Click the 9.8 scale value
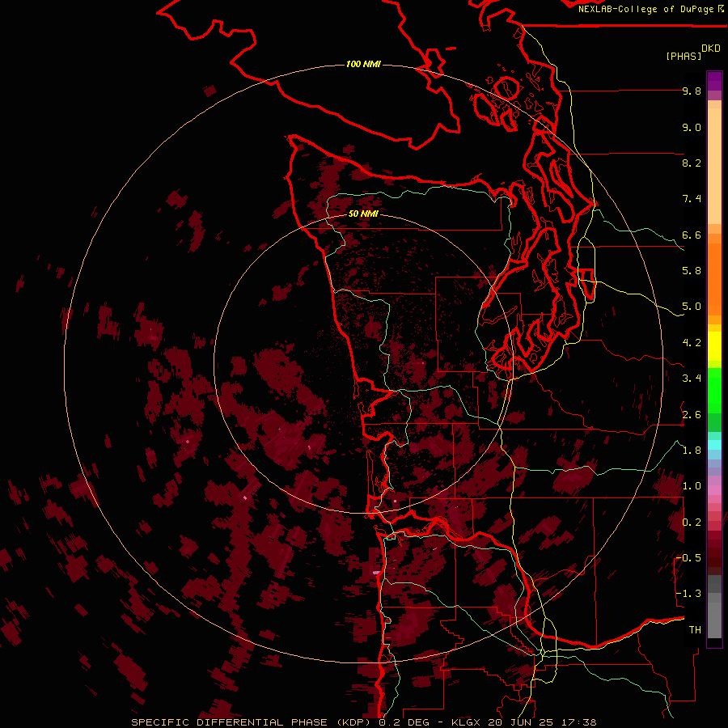Image resolution: width=728 pixels, height=728 pixels. [x=692, y=91]
